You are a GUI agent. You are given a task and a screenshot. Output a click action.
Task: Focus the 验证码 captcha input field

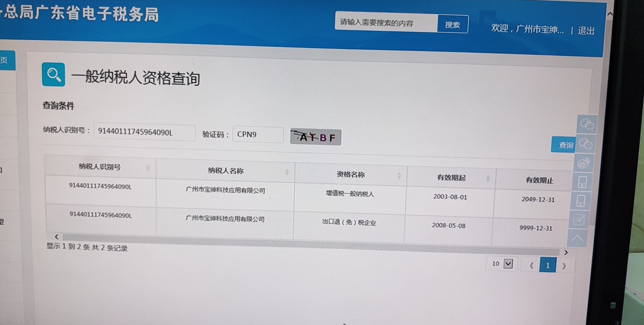click(258, 135)
